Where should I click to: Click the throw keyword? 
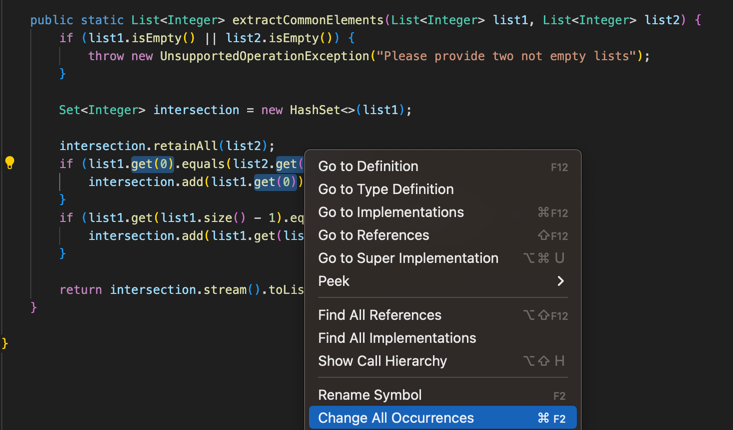(x=106, y=56)
